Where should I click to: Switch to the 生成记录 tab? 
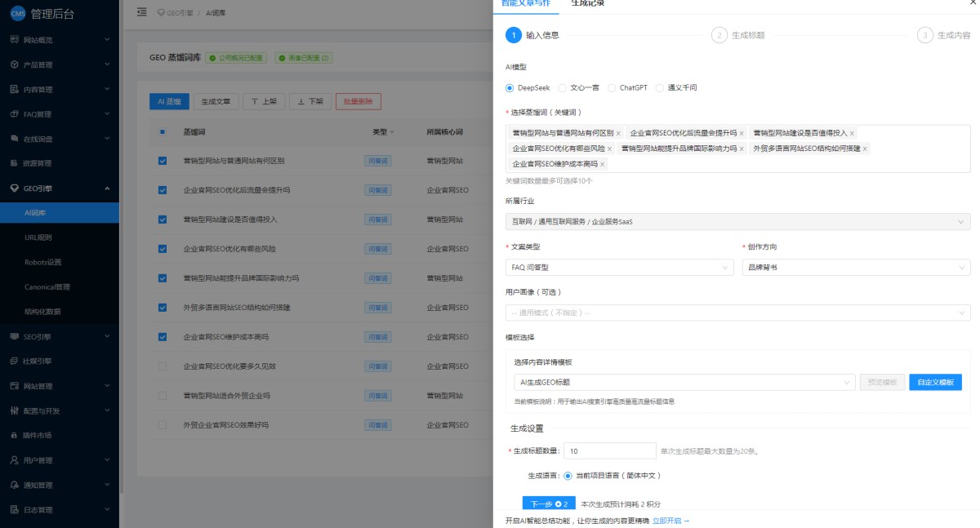(588, 3)
